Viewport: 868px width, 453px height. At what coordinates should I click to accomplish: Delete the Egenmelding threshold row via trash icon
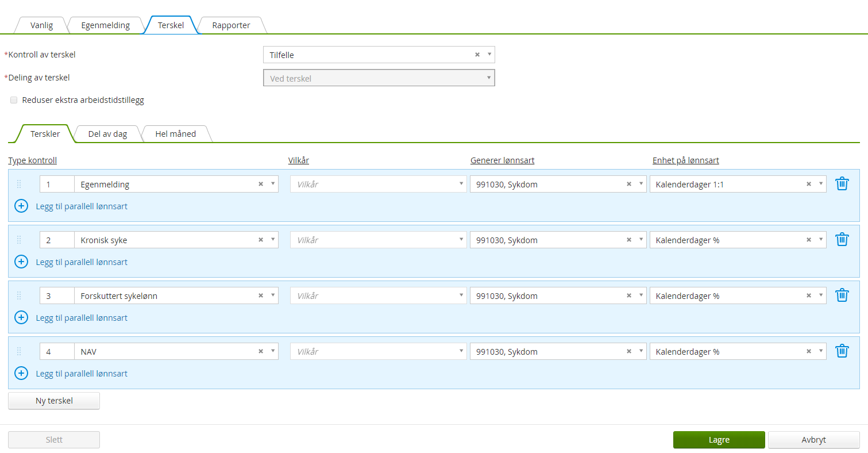842,184
